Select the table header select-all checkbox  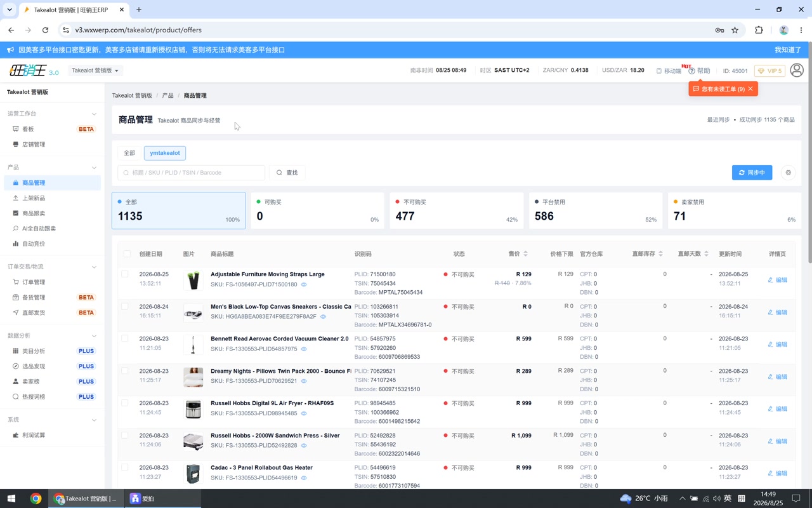(x=127, y=254)
